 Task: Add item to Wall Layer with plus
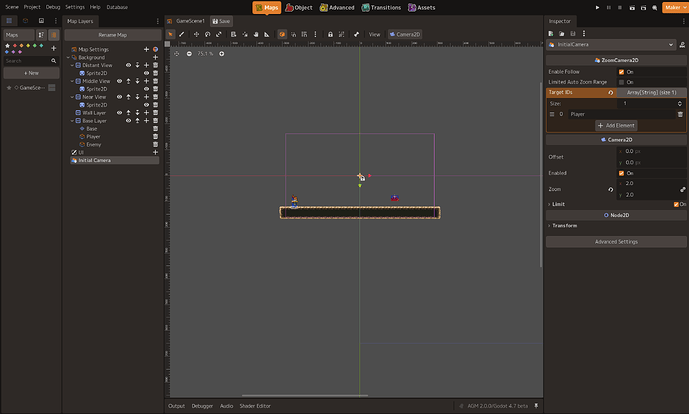[x=146, y=113]
